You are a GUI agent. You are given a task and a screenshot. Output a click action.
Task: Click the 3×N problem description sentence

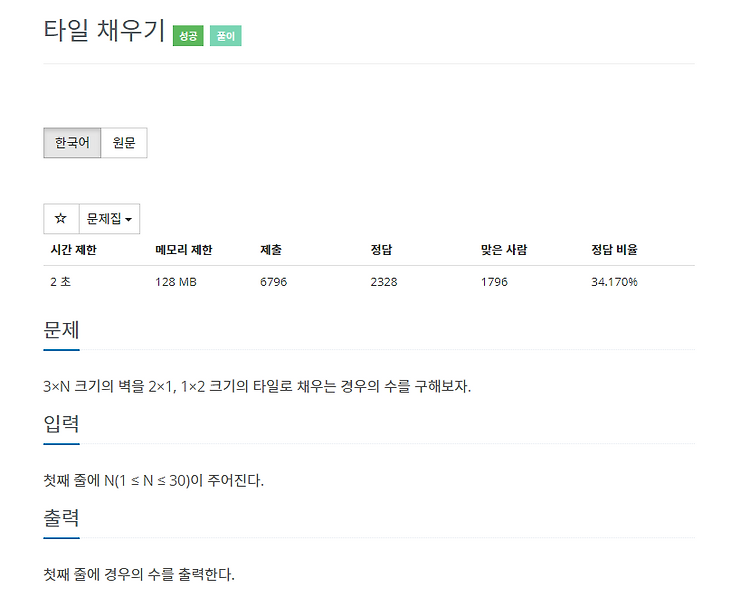click(x=257, y=386)
